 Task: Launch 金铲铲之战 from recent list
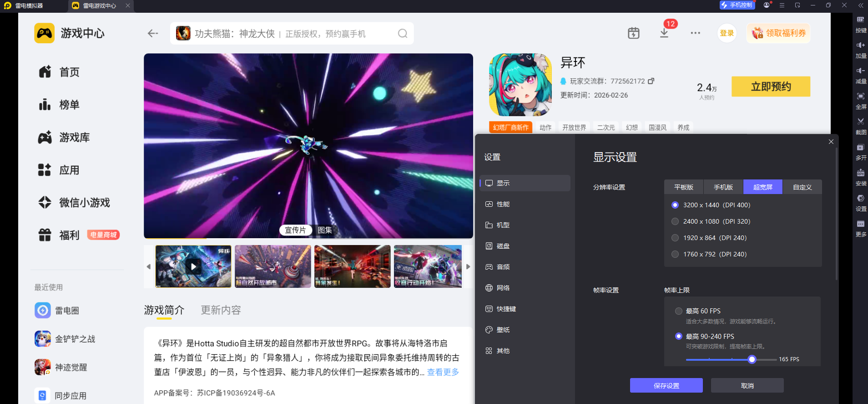pyautogui.click(x=65, y=339)
